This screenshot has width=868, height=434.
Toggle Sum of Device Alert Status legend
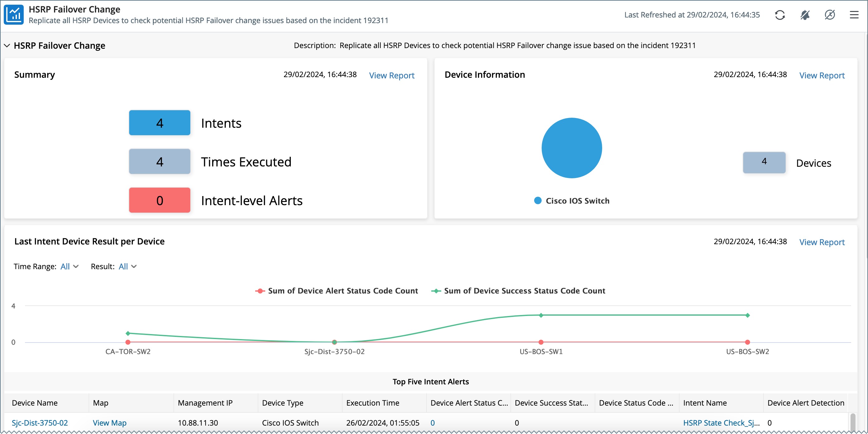[336, 291]
